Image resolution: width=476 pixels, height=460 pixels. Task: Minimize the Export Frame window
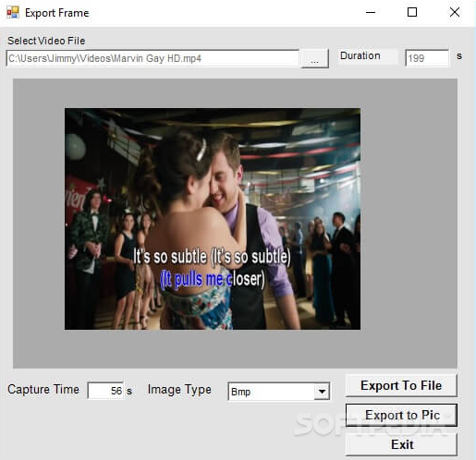click(371, 13)
